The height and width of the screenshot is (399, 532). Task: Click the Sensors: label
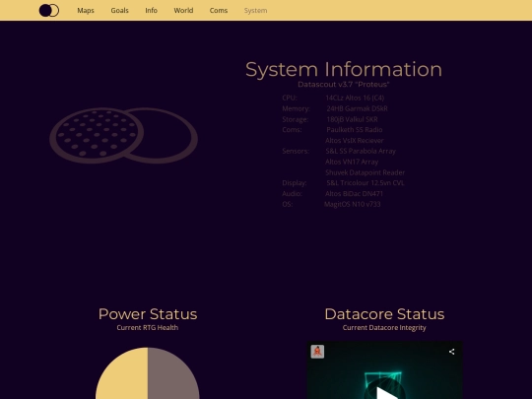[296, 152]
